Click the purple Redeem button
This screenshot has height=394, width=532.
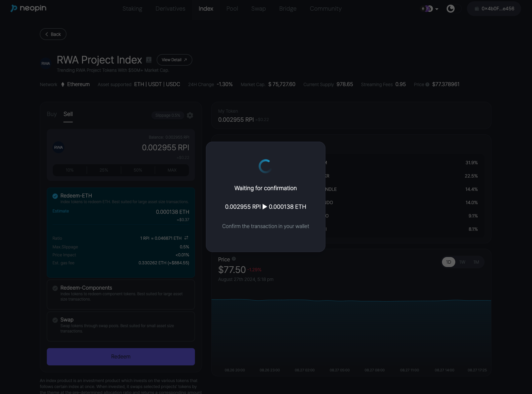(x=121, y=357)
